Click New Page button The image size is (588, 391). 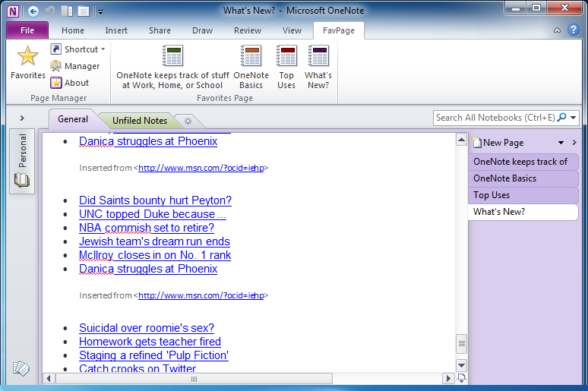498,143
